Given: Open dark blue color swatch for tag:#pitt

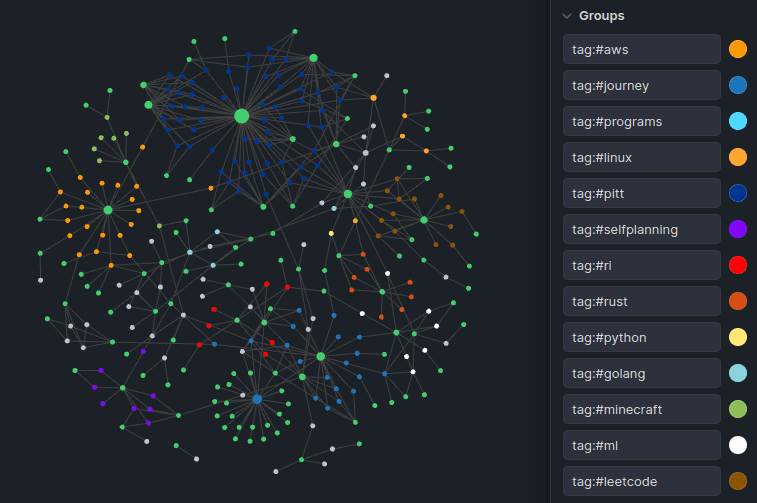Looking at the screenshot, I should [738, 193].
